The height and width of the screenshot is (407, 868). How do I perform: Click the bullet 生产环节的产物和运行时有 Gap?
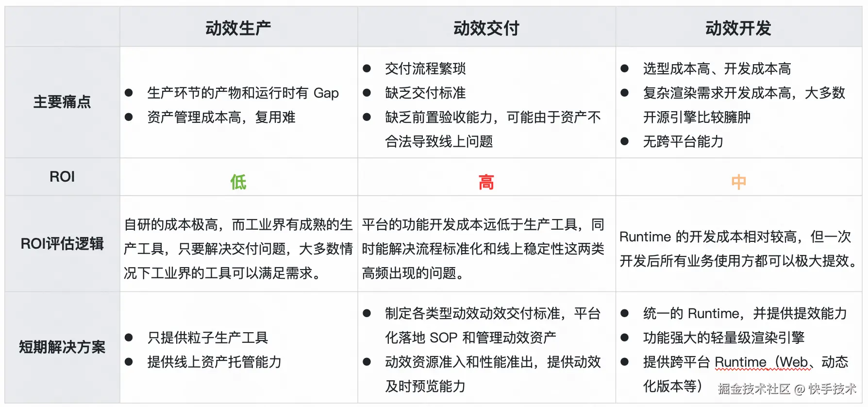coord(243,92)
